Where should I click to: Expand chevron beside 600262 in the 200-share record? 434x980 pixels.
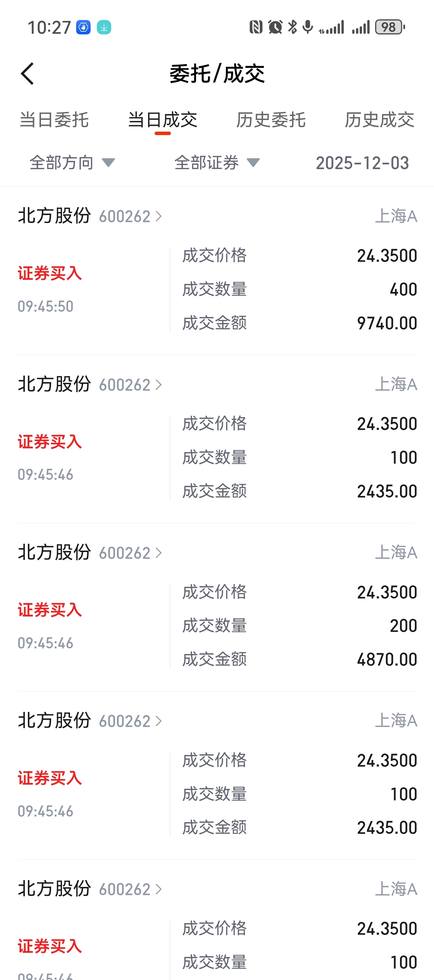(x=158, y=553)
